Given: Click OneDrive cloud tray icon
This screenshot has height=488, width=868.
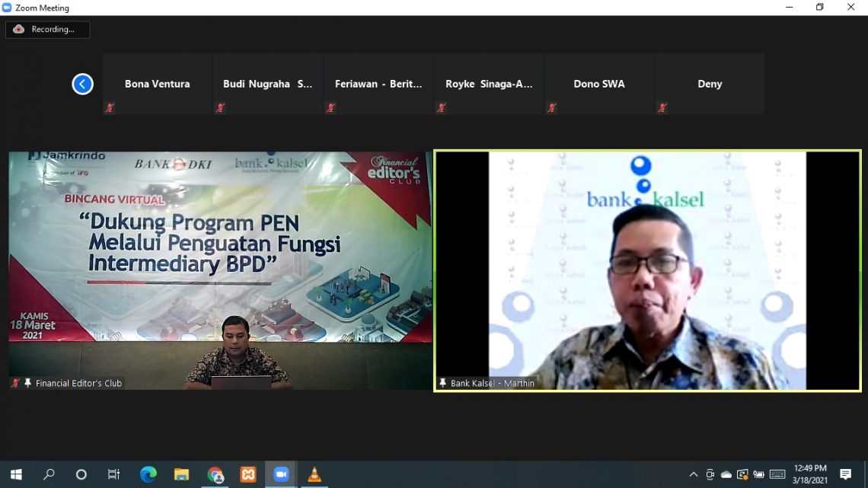Looking at the screenshot, I should pyautogui.click(x=726, y=474).
